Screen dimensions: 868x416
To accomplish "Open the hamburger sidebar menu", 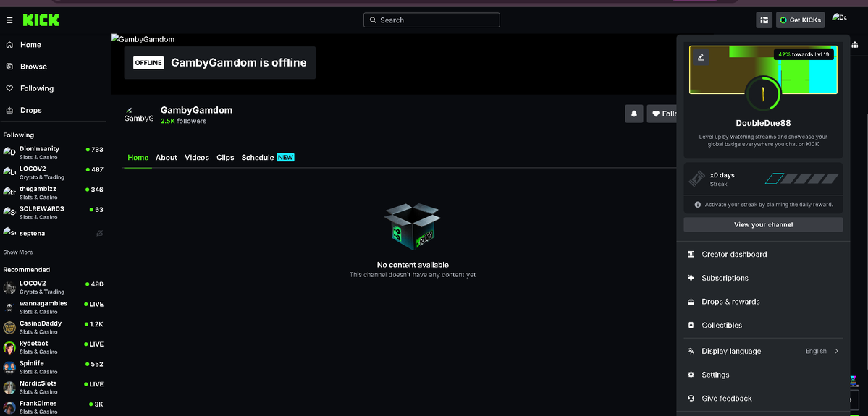I will [9, 20].
